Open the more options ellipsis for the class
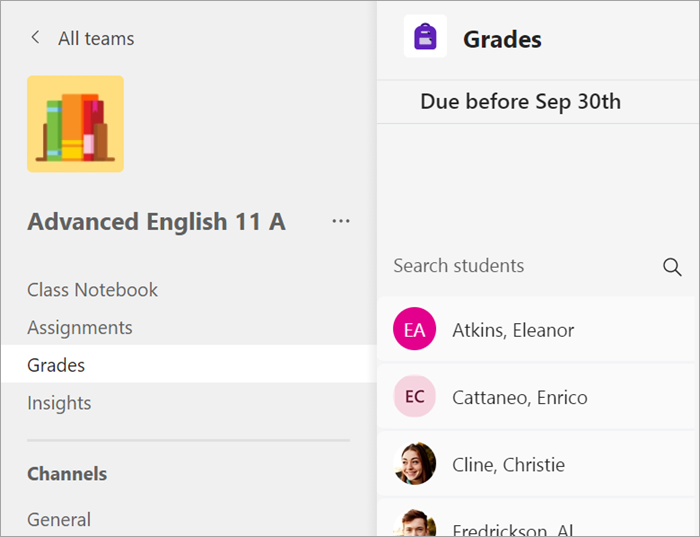Screen dimensions: 700x537 click(341, 221)
